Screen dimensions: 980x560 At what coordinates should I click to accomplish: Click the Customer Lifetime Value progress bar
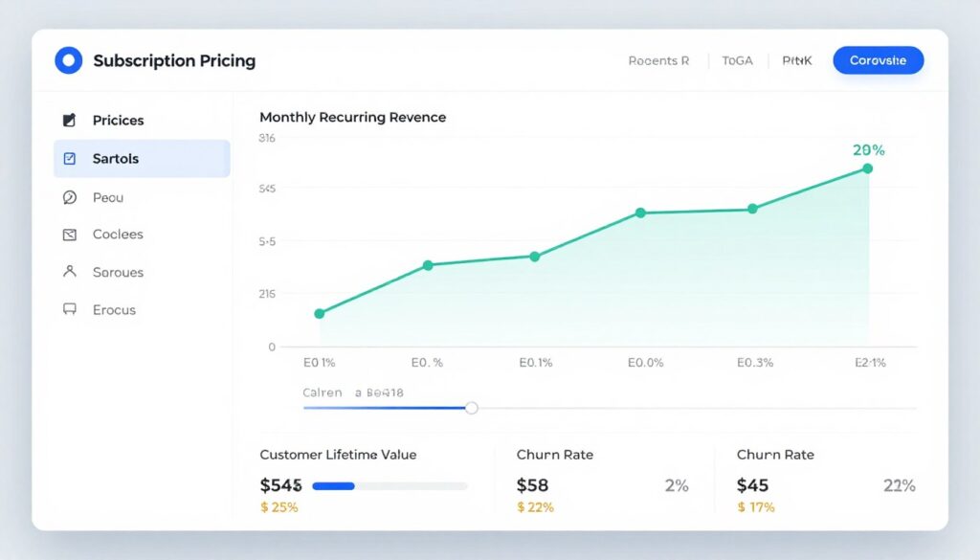[390, 485]
